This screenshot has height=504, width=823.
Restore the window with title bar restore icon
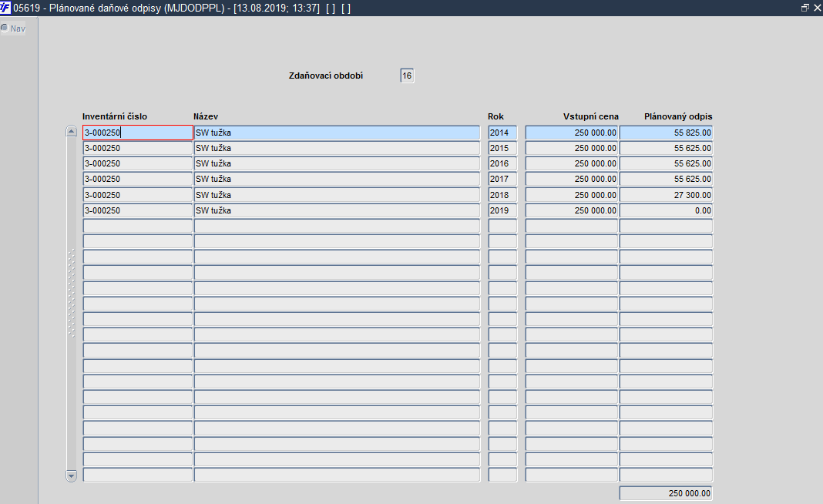[805, 8]
